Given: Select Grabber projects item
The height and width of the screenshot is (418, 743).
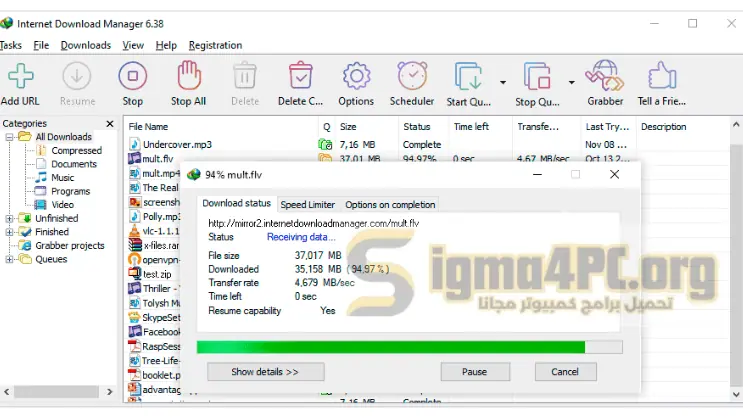Looking at the screenshot, I should tap(70, 245).
